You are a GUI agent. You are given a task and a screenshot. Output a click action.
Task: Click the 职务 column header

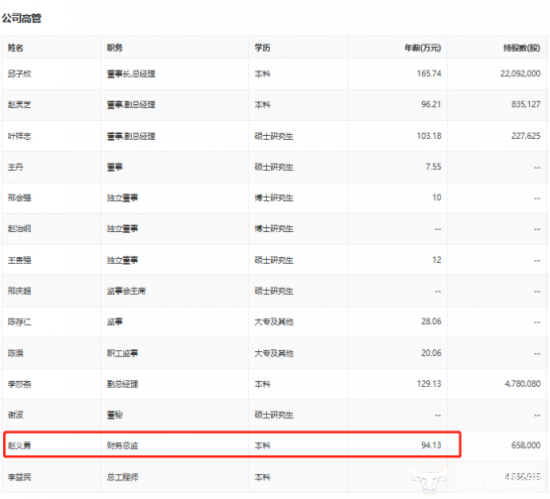click(x=115, y=48)
